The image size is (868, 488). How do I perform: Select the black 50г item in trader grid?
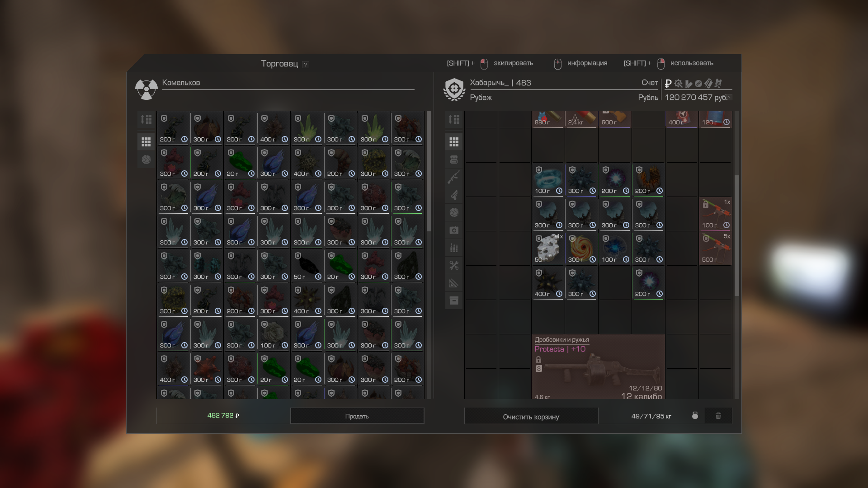point(307,265)
